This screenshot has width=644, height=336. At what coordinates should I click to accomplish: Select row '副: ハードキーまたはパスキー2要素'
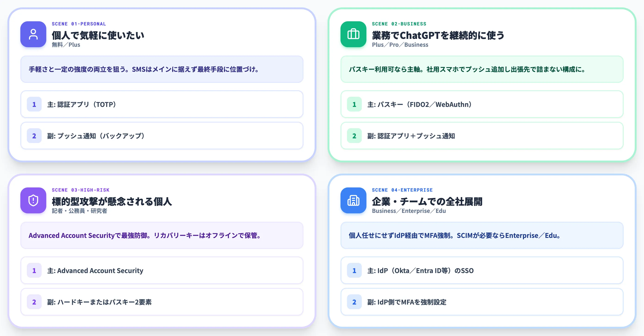[162, 302]
